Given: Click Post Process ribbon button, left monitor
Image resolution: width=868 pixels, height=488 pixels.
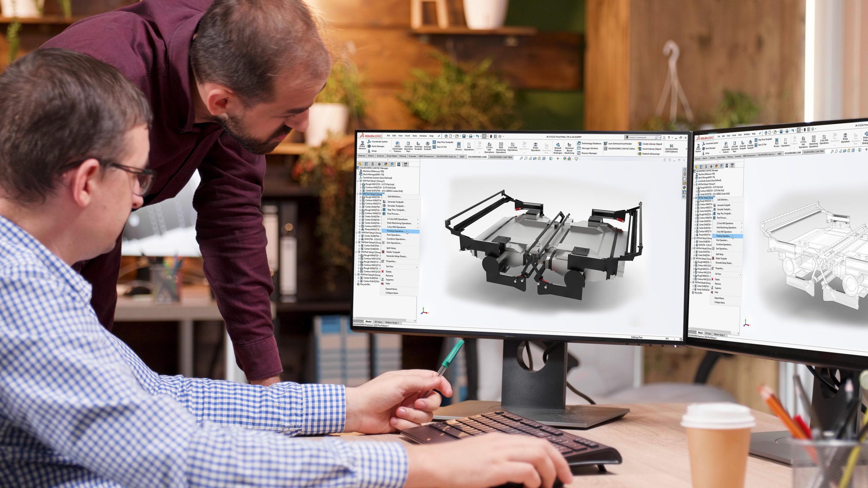Looking at the screenshot, I should click(x=459, y=146).
